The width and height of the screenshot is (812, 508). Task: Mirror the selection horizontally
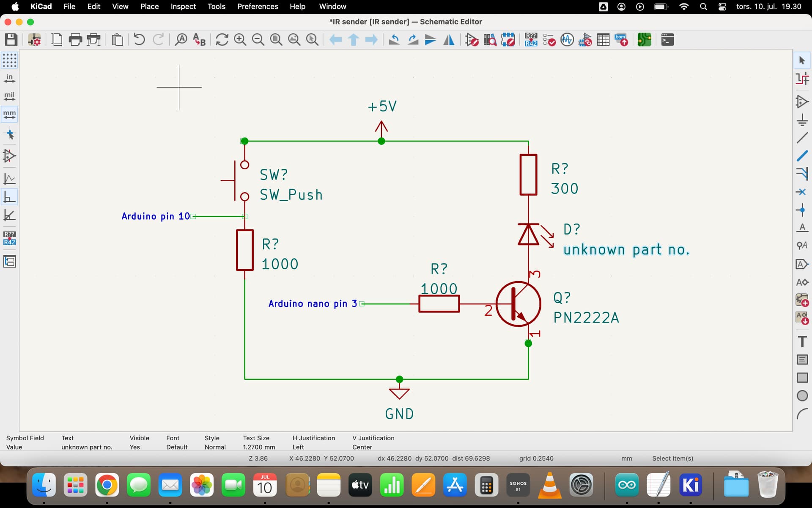pos(449,39)
